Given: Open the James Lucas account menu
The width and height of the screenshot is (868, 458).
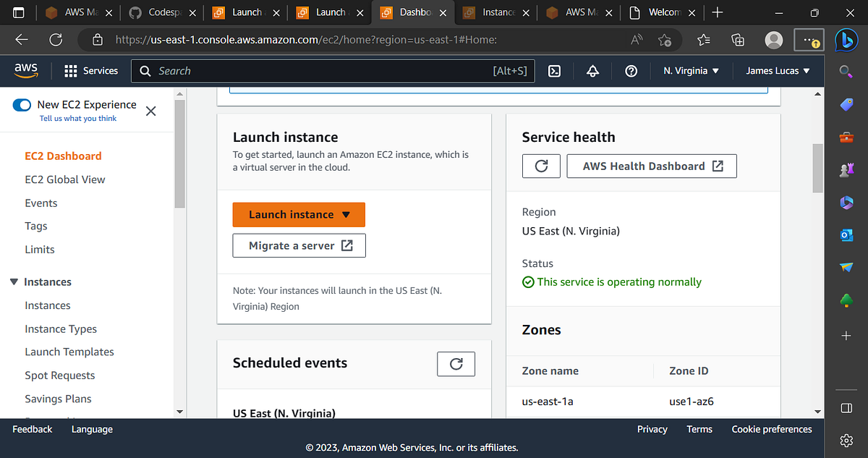Looking at the screenshot, I should tap(778, 70).
